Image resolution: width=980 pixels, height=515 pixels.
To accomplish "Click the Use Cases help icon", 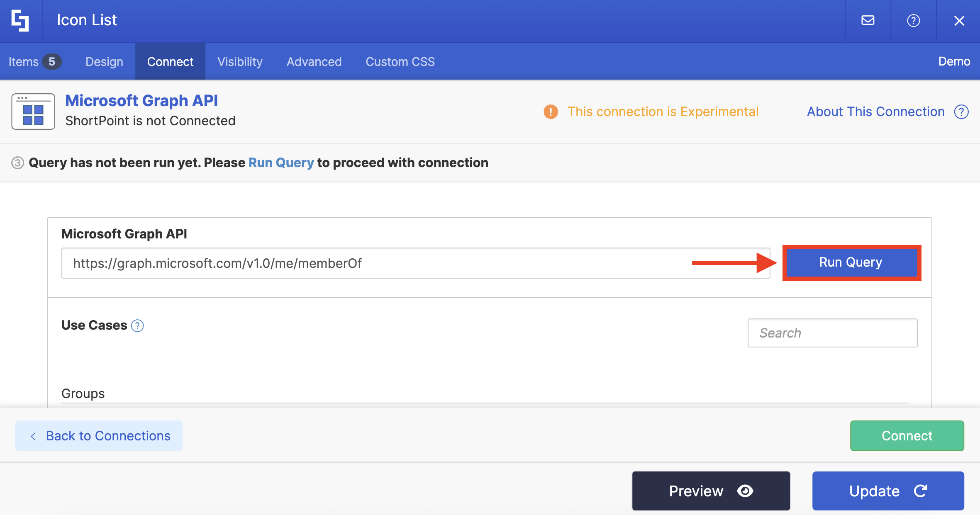I will pos(137,326).
